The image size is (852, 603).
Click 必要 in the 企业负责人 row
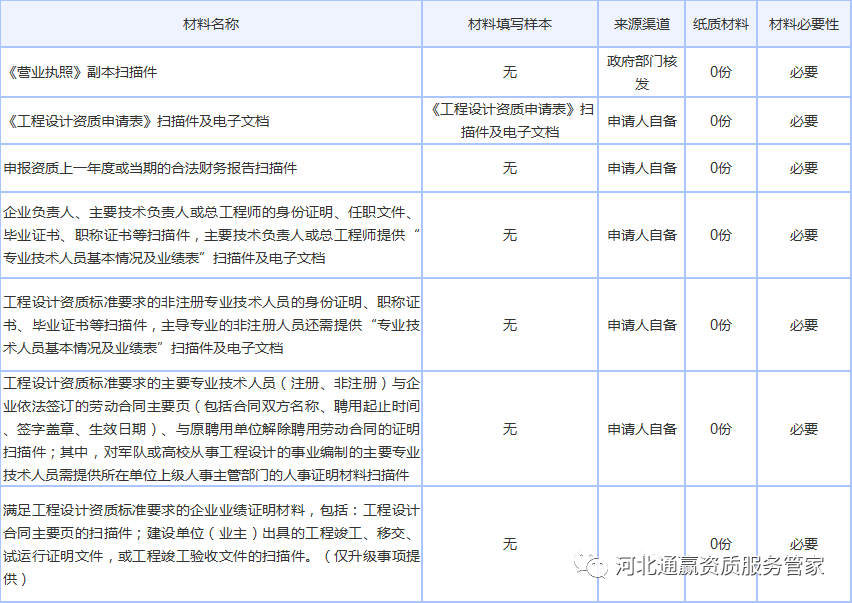[x=804, y=235]
